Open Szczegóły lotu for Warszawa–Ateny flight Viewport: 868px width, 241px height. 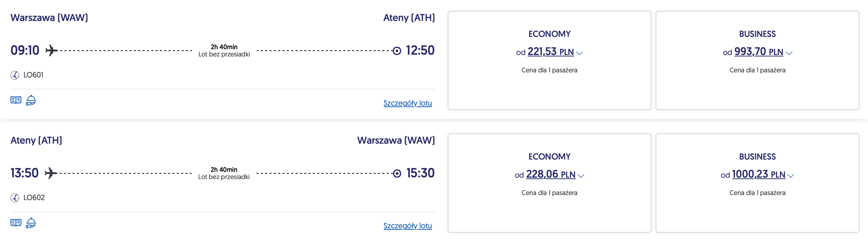(408, 103)
